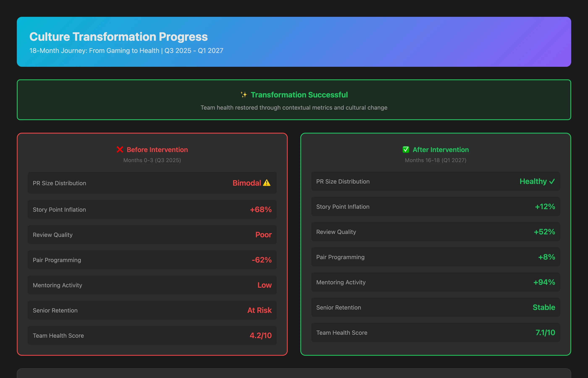Click the yellow warning icon next to Bimodal
588x378 pixels.
267,183
